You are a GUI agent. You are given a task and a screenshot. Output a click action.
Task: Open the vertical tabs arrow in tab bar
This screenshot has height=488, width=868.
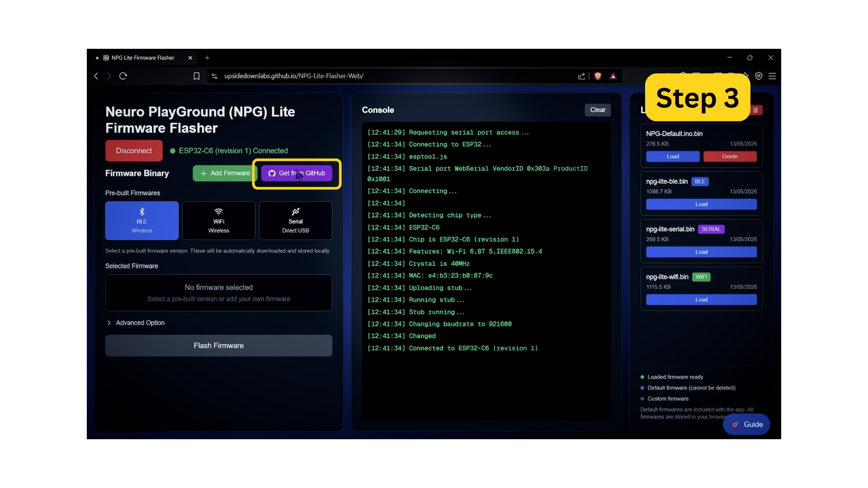pos(97,58)
